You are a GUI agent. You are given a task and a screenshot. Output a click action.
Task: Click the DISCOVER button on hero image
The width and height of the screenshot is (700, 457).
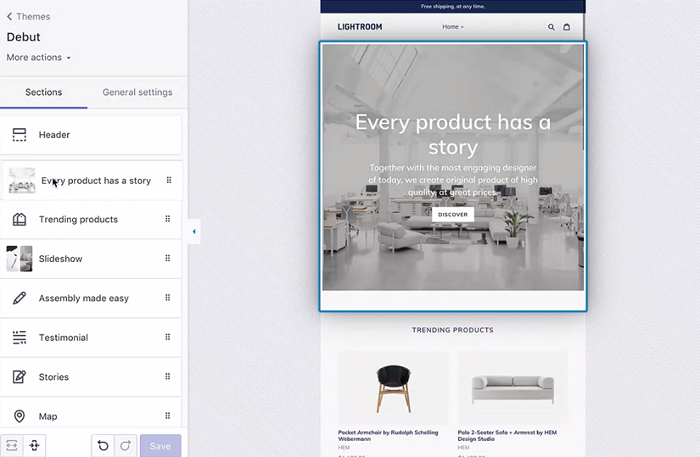[453, 214]
